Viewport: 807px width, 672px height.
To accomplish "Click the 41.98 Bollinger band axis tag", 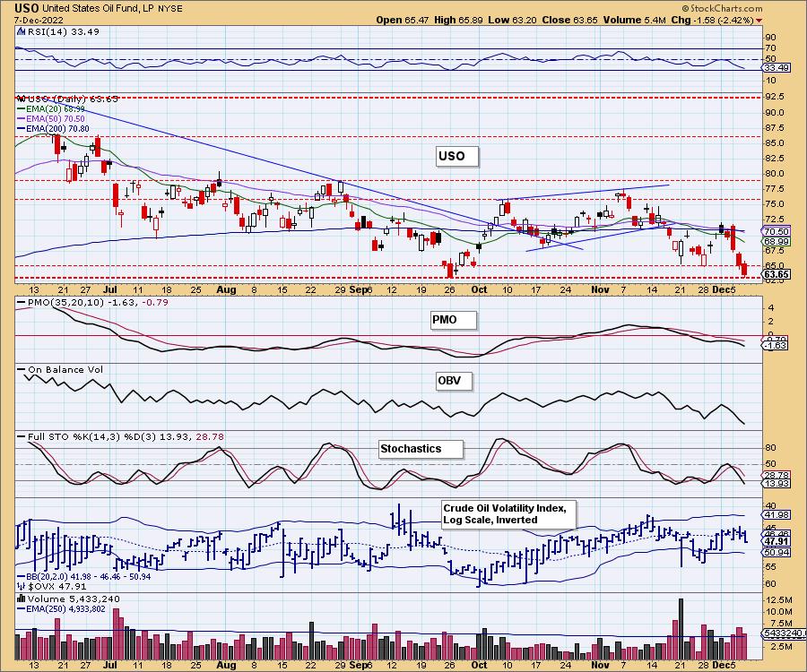I will point(777,514).
